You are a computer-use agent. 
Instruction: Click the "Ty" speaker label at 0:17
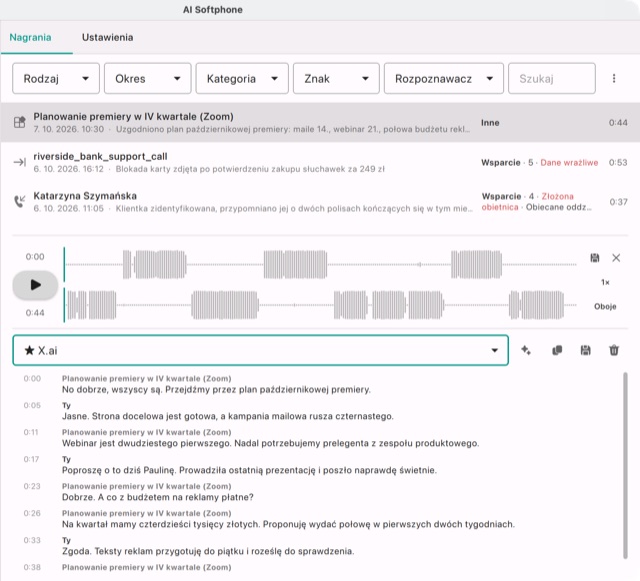66,459
